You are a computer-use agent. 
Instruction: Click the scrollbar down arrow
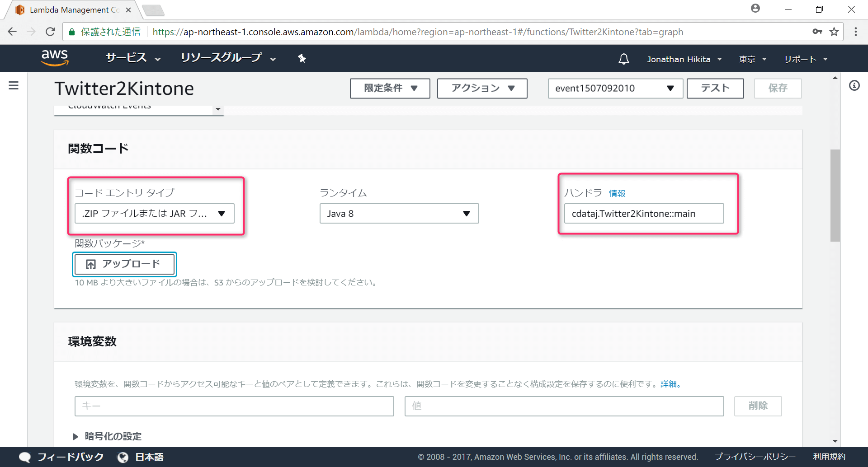pyautogui.click(x=835, y=441)
